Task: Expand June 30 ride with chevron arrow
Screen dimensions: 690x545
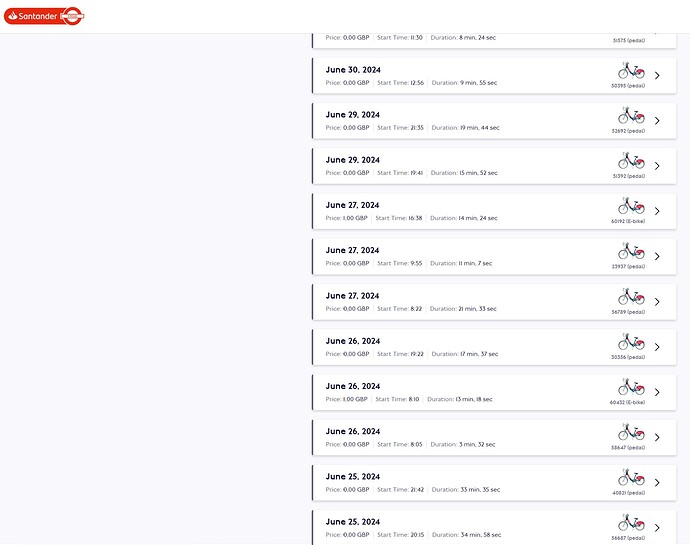Action: pos(657,76)
